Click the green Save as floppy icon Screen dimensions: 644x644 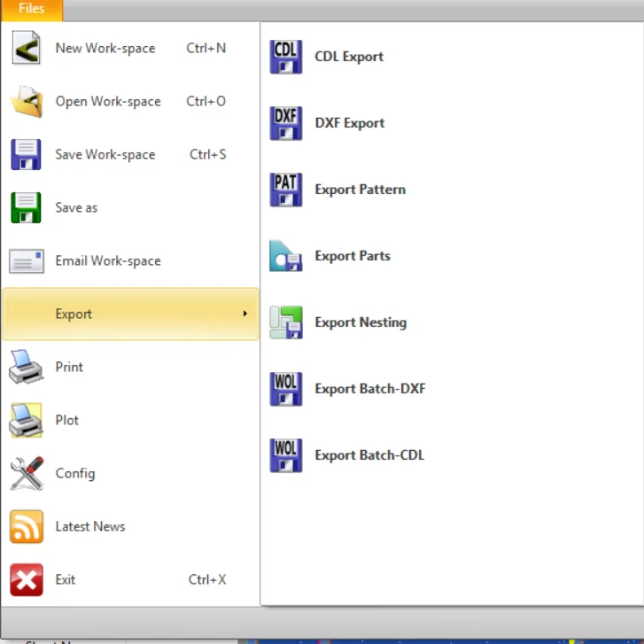click(x=26, y=207)
